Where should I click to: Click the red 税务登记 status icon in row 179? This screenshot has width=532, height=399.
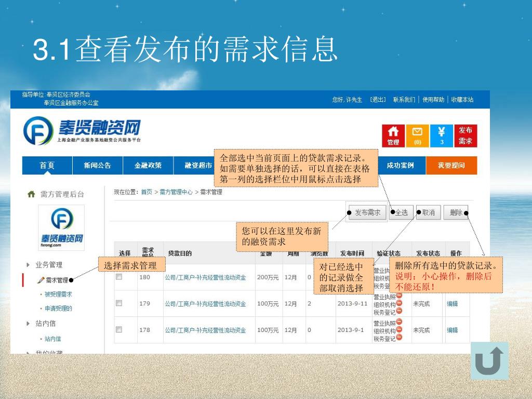point(399,311)
